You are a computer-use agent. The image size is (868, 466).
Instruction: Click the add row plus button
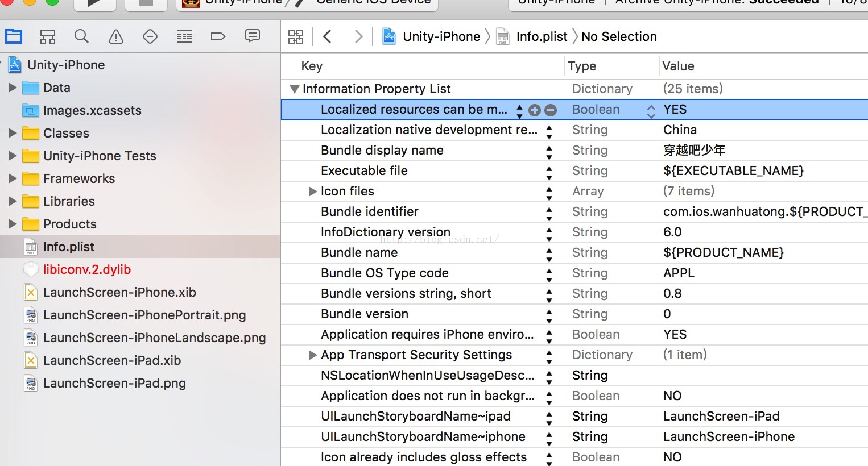click(534, 110)
